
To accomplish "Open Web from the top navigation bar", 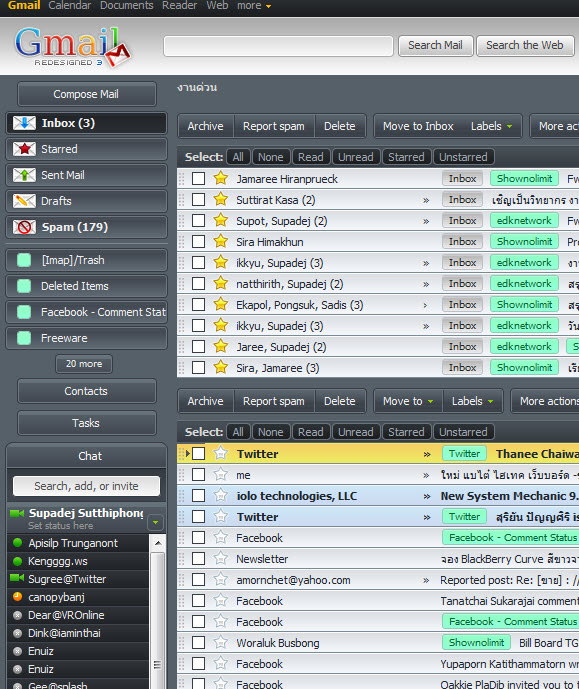I will pyautogui.click(x=217, y=6).
